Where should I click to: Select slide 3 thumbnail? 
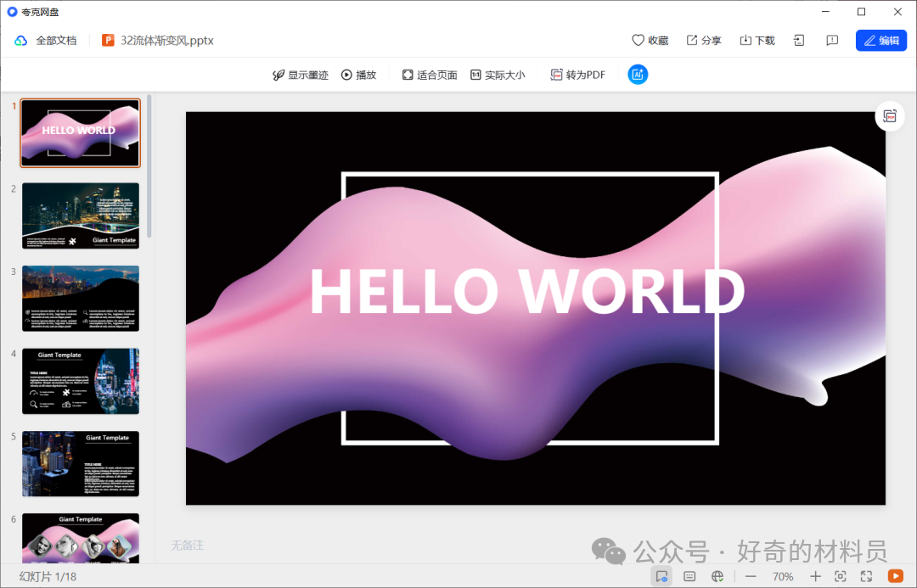click(81, 299)
